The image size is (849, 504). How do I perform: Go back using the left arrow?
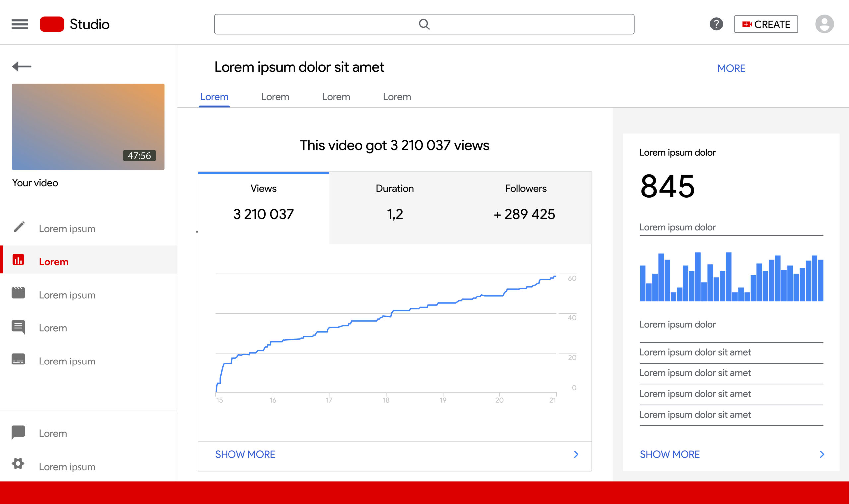pyautogui.click(x=22, y=66)
